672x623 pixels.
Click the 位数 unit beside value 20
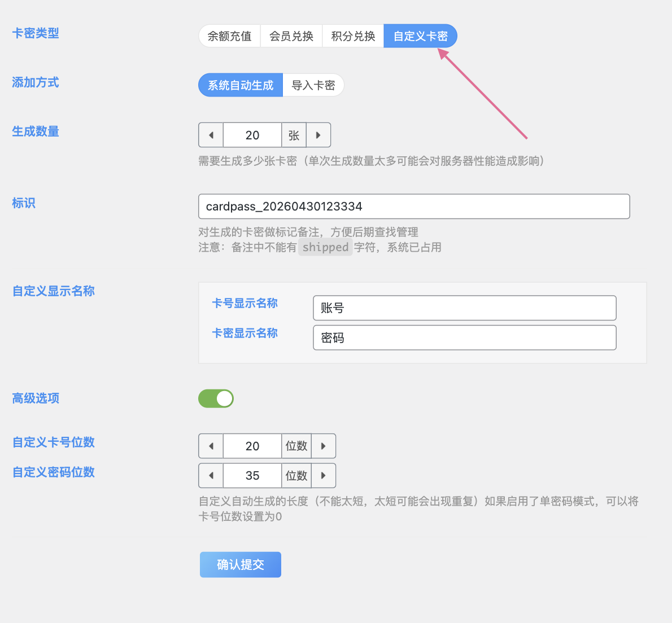[296, 446]
